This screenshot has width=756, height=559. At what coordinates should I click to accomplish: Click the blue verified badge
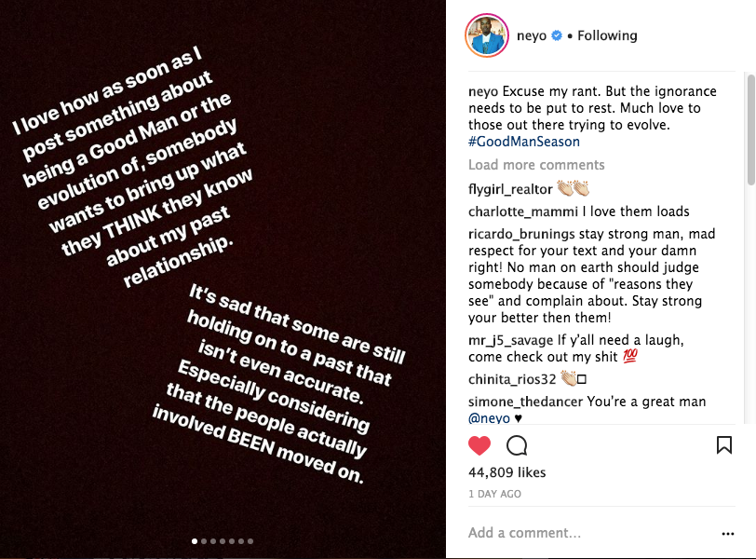pyautogui.click(x=557, y=36)
